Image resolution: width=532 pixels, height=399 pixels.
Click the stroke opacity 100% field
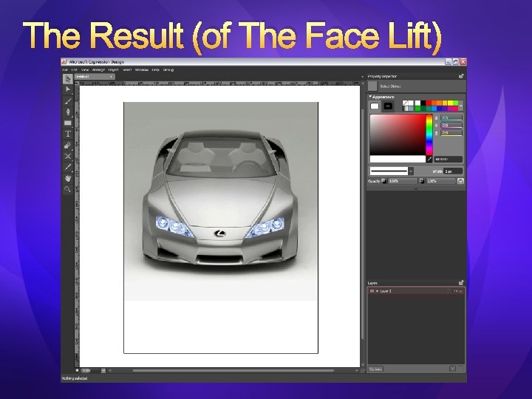[440, 181]
